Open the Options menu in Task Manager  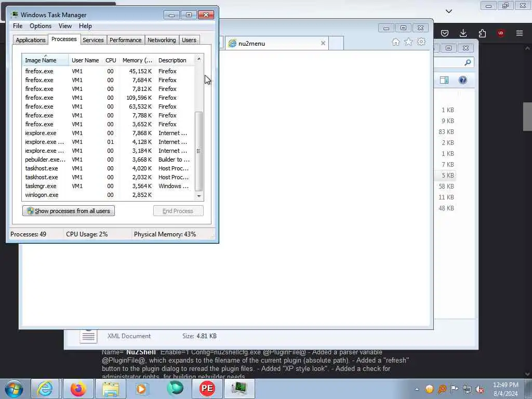click(x=41, y=26)
